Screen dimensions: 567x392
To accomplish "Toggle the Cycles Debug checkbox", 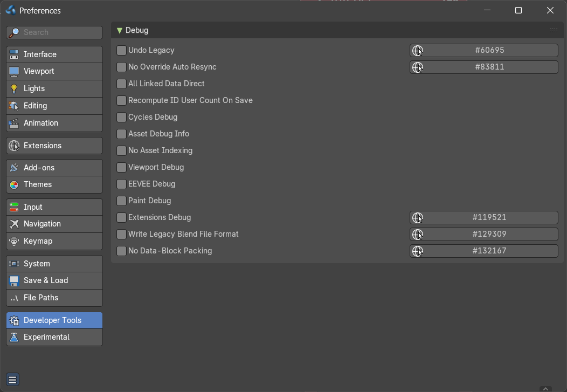I will click(x=121, y=117).
